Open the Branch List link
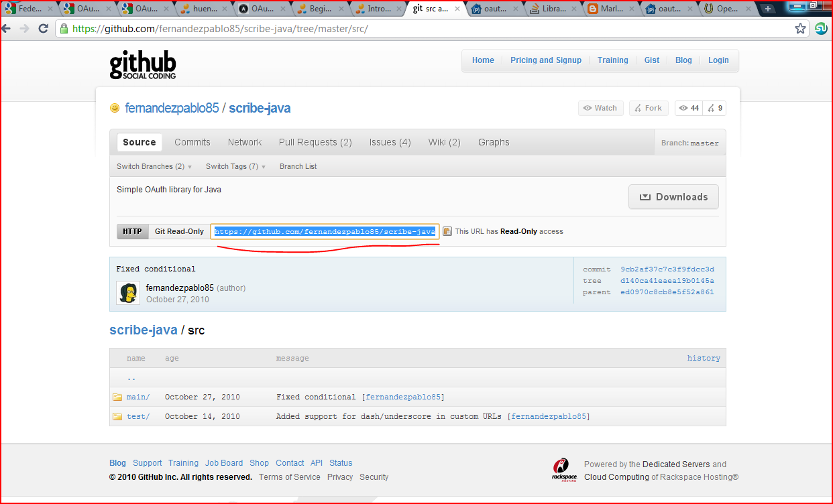The width and height of the screenshot is (833, 504). pos(298,166)
